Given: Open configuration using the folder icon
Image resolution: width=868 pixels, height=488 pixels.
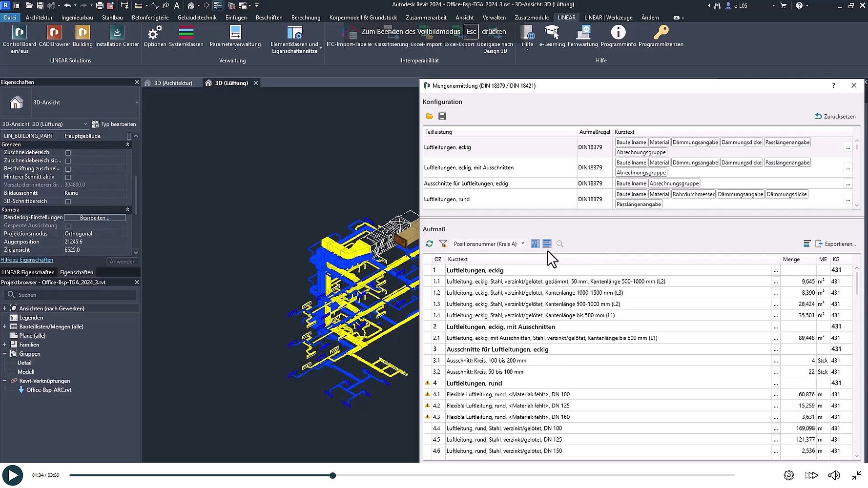Looking at the screenshot, I should click(x=430, y=116).
